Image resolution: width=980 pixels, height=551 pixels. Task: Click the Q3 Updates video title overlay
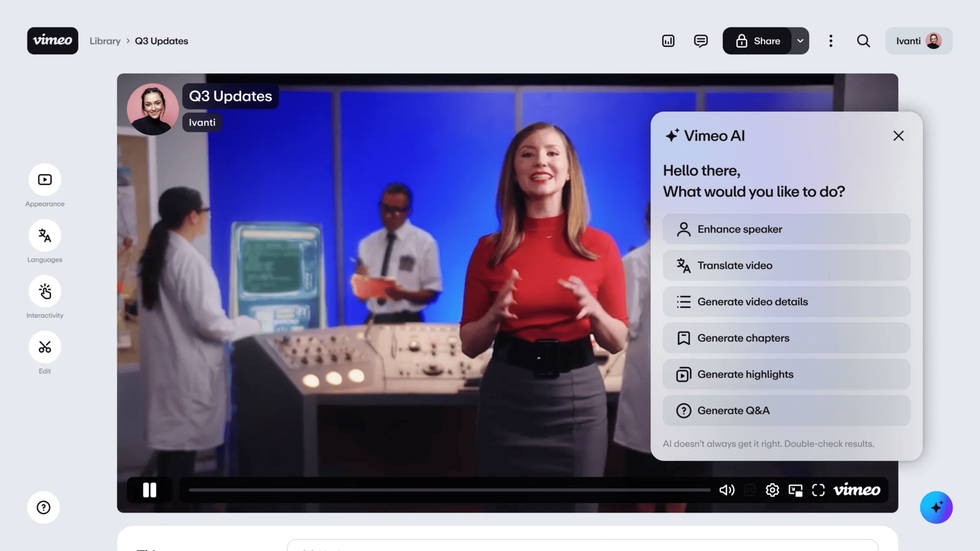[x=230, y=96]
